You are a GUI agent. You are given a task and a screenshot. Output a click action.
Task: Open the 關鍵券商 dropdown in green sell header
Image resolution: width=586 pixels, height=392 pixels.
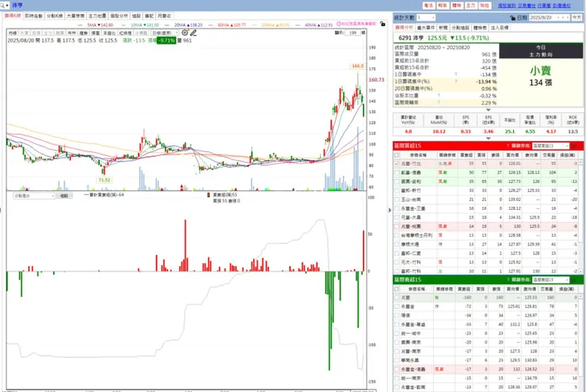point(550,280)
